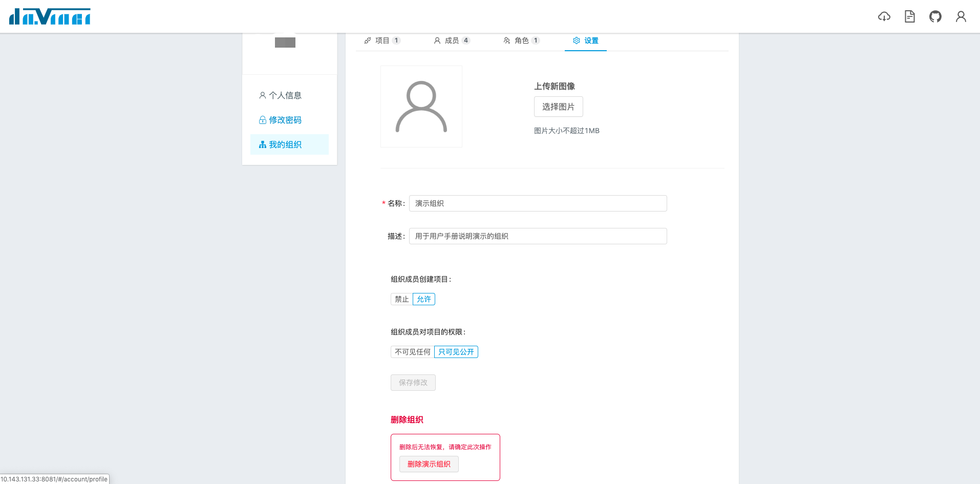Open the user account icon

(961, 16)
